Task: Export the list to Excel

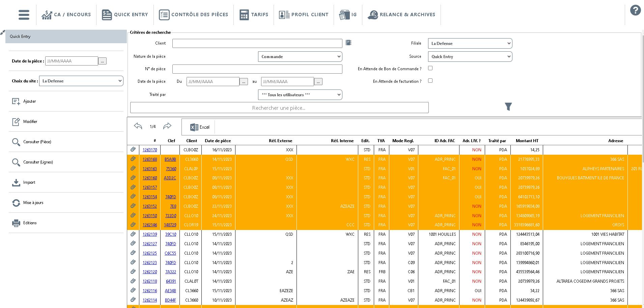Action: click(x=200, y=127)
